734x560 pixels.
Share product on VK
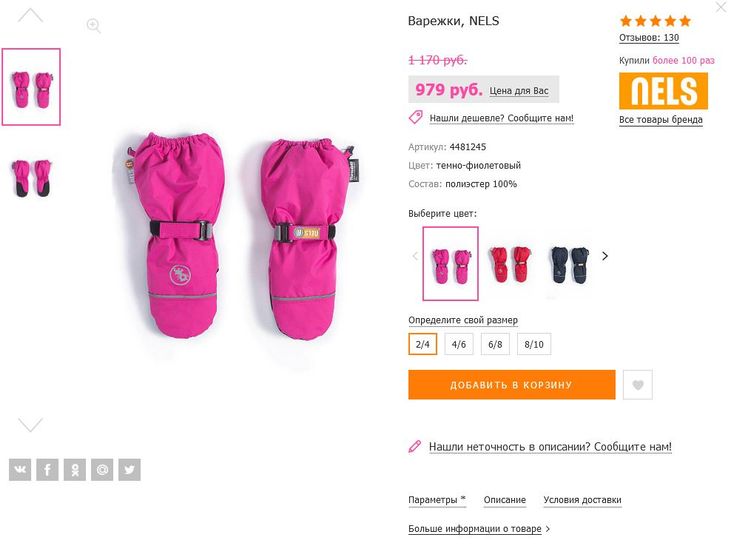pos(20,470)
